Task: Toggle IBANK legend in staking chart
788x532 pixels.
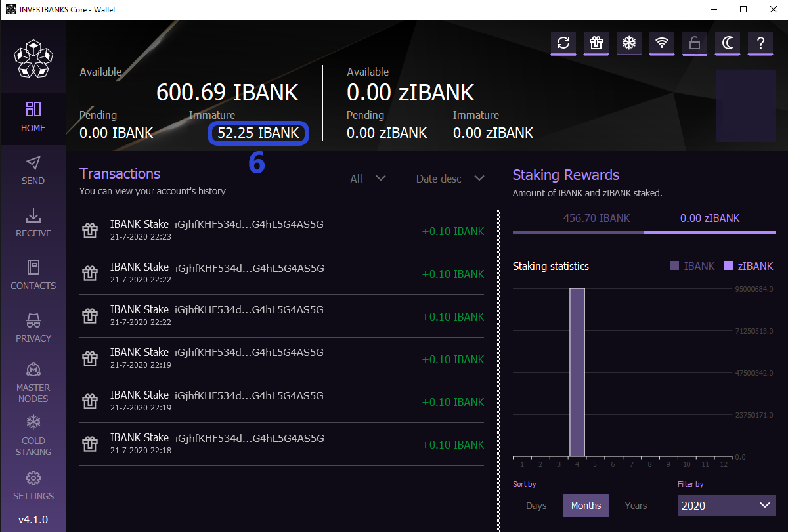Action: point(692,266)
